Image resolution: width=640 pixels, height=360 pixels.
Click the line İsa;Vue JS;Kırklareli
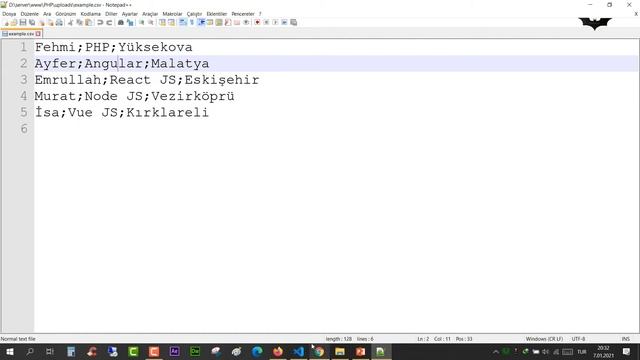122,112
